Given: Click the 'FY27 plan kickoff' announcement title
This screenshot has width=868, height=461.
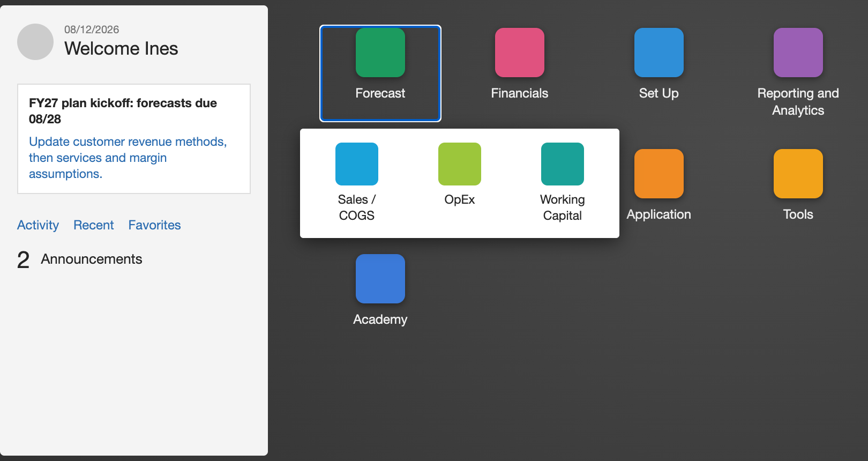Looking at the screenshot, I should 123,111.
